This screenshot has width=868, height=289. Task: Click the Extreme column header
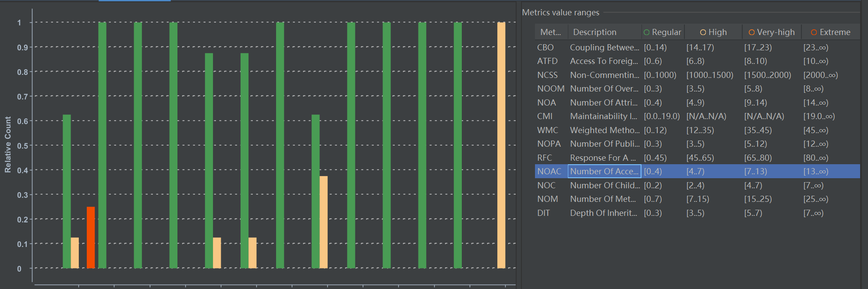830,32
